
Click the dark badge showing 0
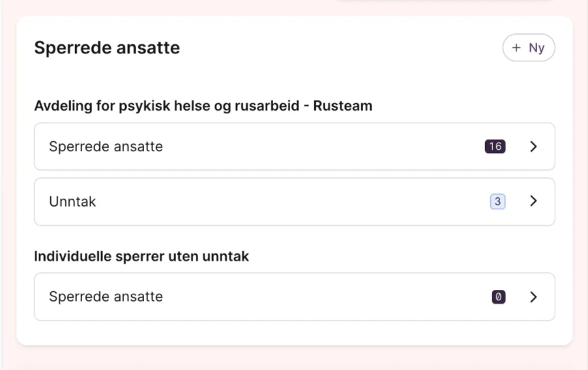coord(499,297)
